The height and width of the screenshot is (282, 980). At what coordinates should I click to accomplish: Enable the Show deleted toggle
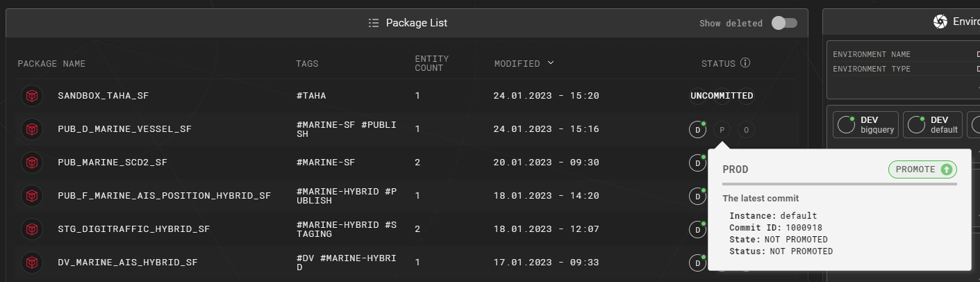coord(784,23)
